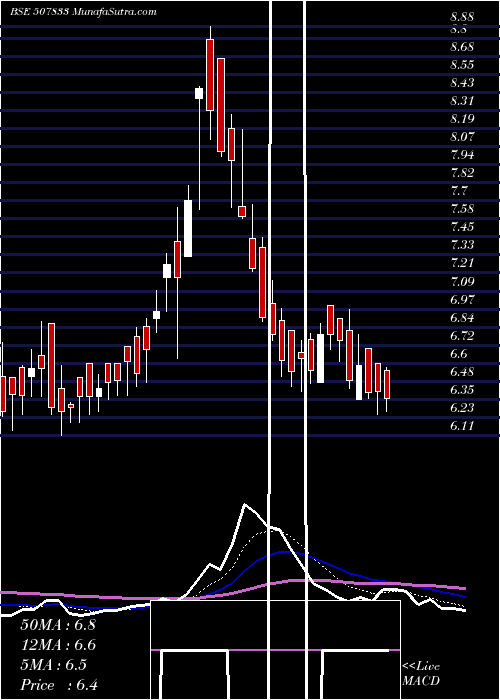This screenshot has height=700, width=500.
Task: Click the 7.94 price axis label
Action: [x=462, y=155]
